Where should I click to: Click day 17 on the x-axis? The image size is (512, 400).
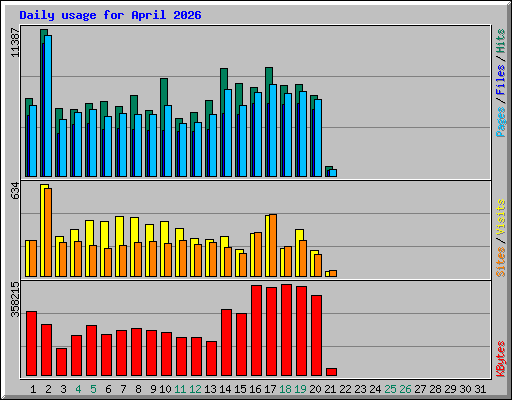coord(270,389)
